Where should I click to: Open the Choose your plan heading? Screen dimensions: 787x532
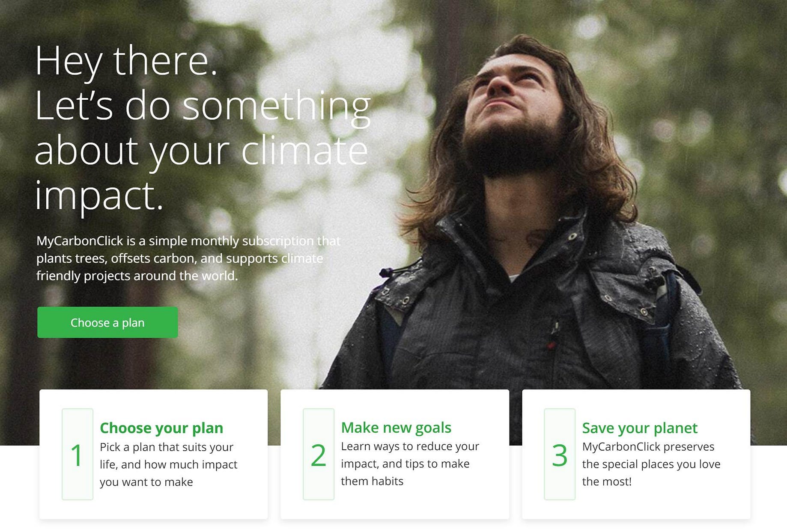161,428
